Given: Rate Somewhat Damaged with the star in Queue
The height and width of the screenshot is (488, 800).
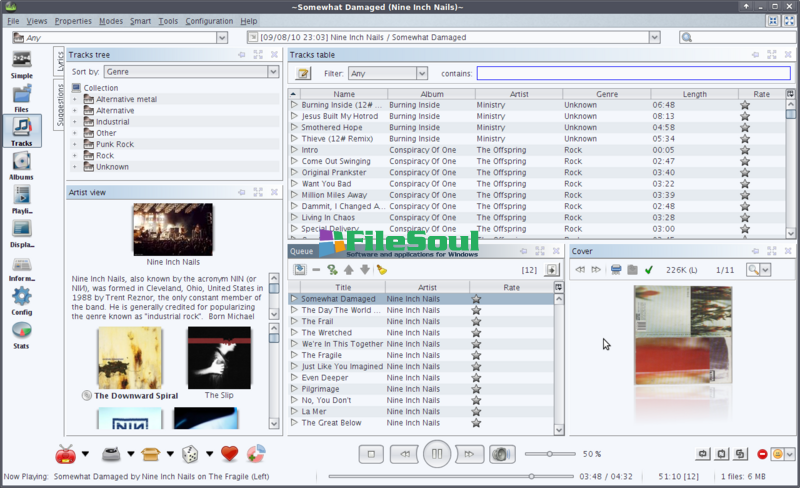Looking at the screenshot, I should coord(476,299).
